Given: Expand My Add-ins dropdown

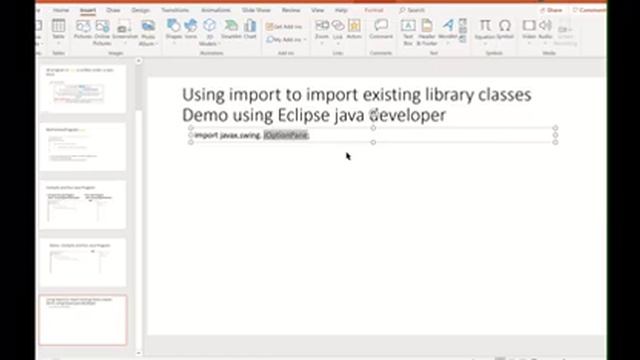Looking at the screenshot, I should tap(304, 40).
